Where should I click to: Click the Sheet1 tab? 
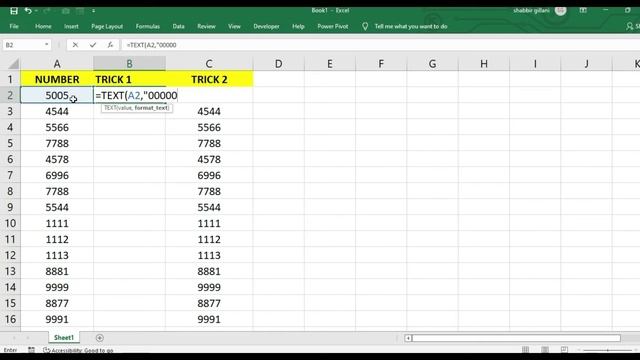tap(64, 338)
